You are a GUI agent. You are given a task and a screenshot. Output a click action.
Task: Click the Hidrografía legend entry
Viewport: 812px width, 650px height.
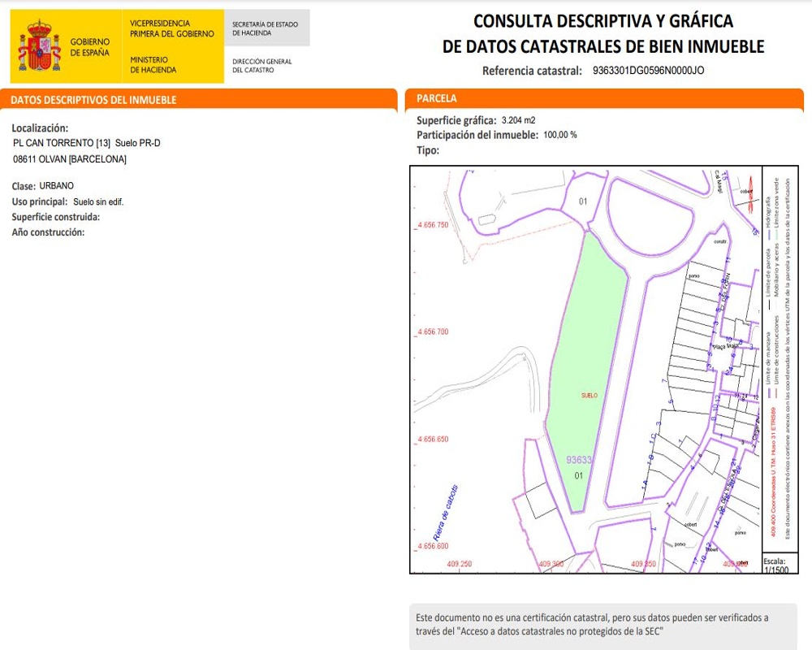768,219
